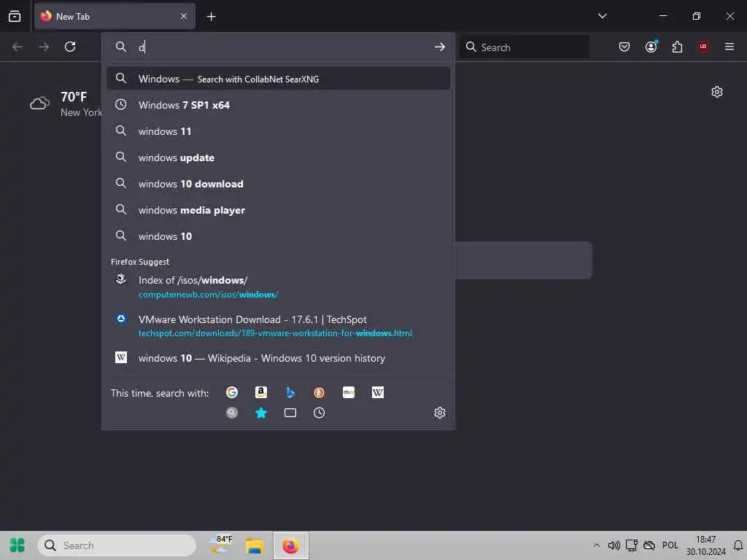This screenshot has height=560, width=747.
Task: Switch POL input language
Action: click(x=670, y=545)
